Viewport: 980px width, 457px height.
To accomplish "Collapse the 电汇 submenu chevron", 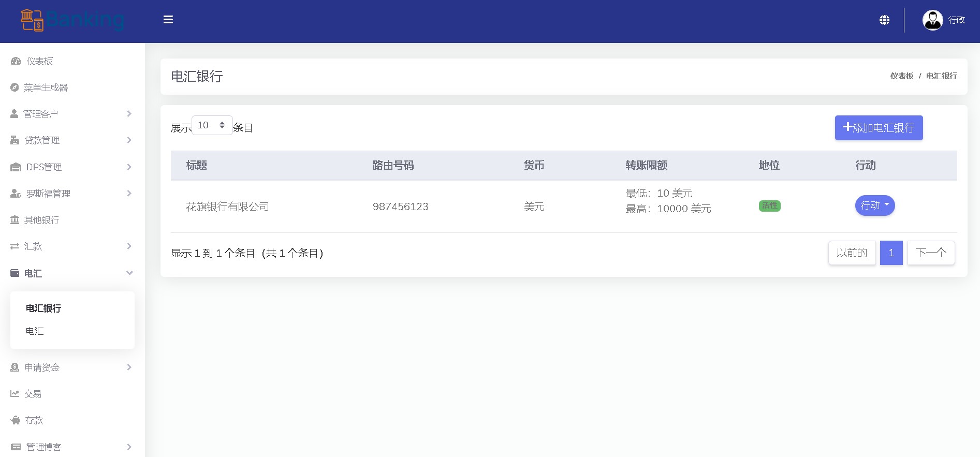I will click(x=129, y=273).
